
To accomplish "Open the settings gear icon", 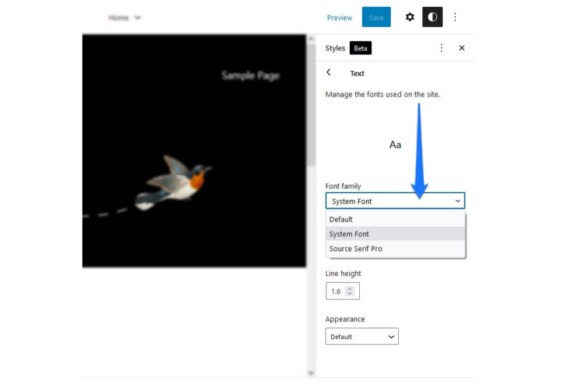I will point(410,17).
